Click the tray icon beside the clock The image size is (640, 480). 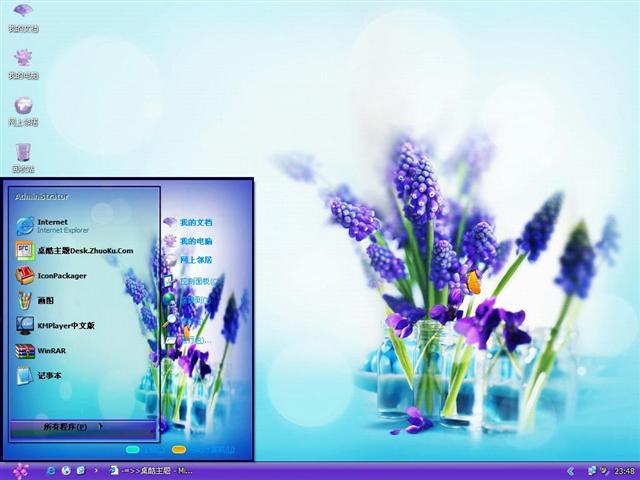[x=604, y=471]
